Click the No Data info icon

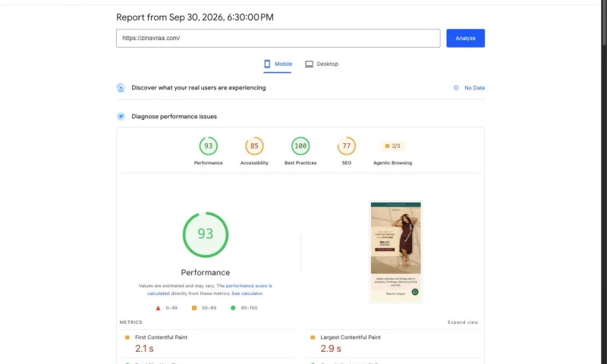[456, 88]
